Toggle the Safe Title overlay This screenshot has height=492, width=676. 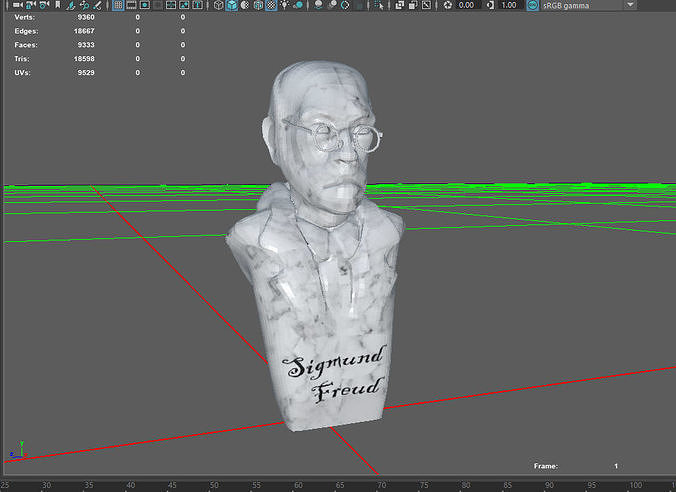[x=197, y=5]
